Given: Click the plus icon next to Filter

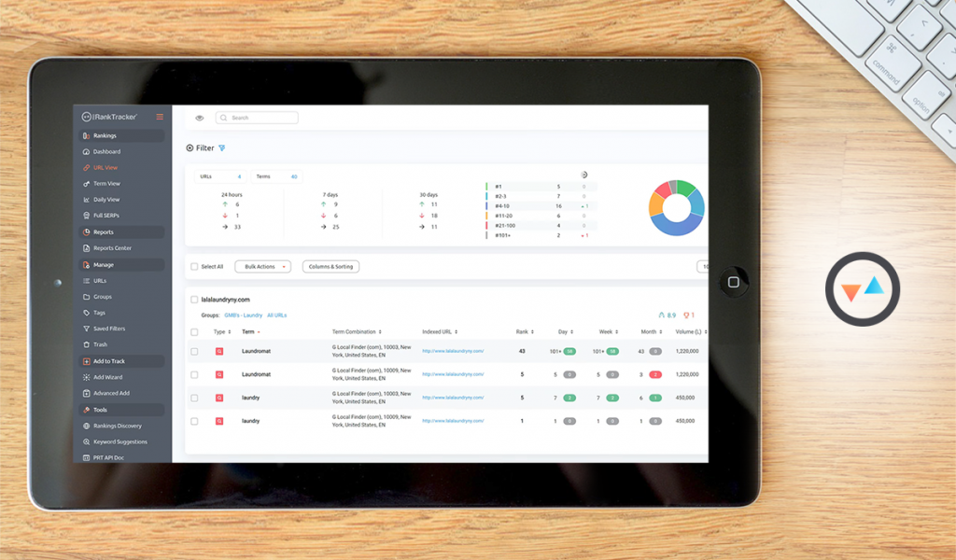Looking at the screenshot, I should click(190, 148).
